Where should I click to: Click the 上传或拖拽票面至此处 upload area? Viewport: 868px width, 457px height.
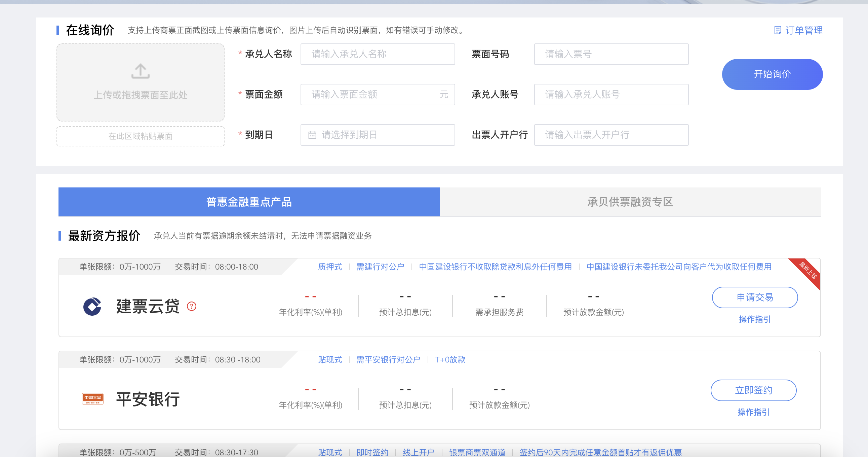pos(140,82)
